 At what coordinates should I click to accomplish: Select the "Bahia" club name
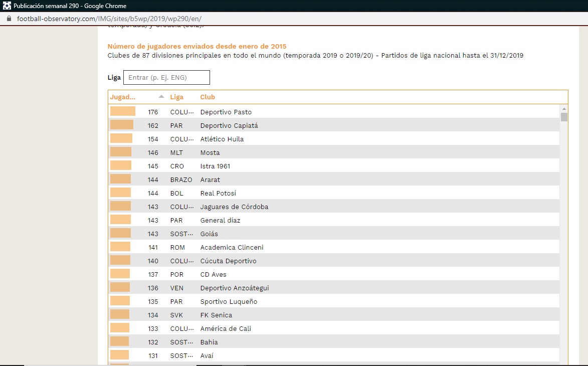tap(209, 342)
